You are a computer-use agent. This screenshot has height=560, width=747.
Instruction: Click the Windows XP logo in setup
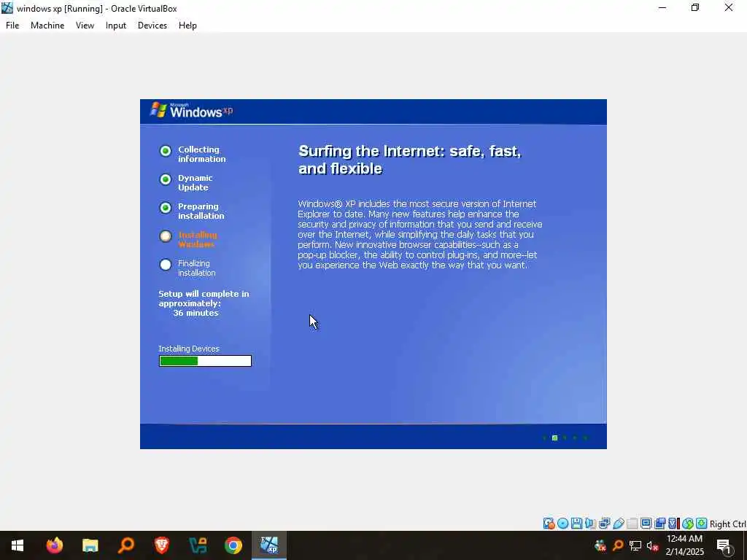[x=192, y=111]
